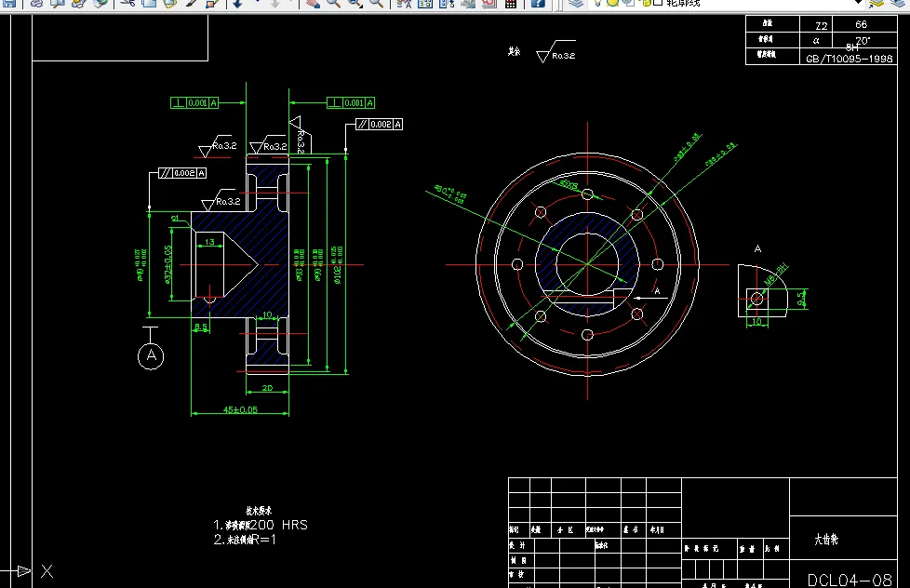Image resolution: width=910 pixels, height=588 pixels.
Task: Open Plot Preview from the toolbar
Action: [58, 3]
